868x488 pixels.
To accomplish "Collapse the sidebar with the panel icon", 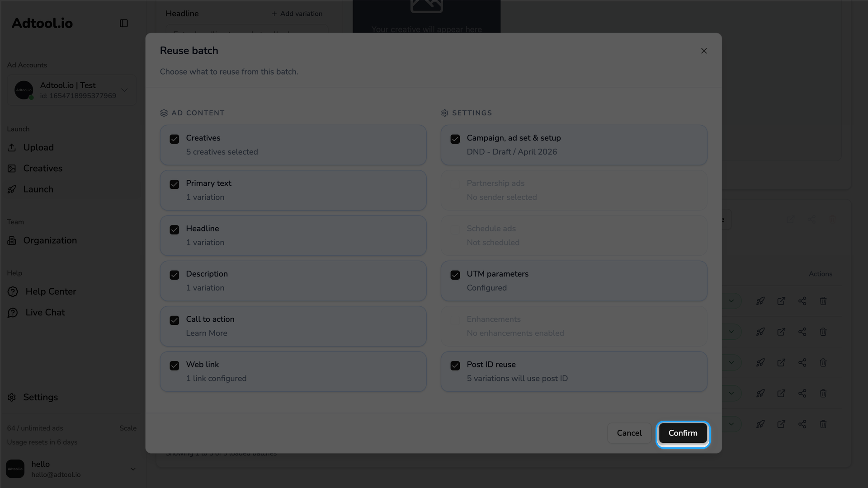I will [123, 23].
